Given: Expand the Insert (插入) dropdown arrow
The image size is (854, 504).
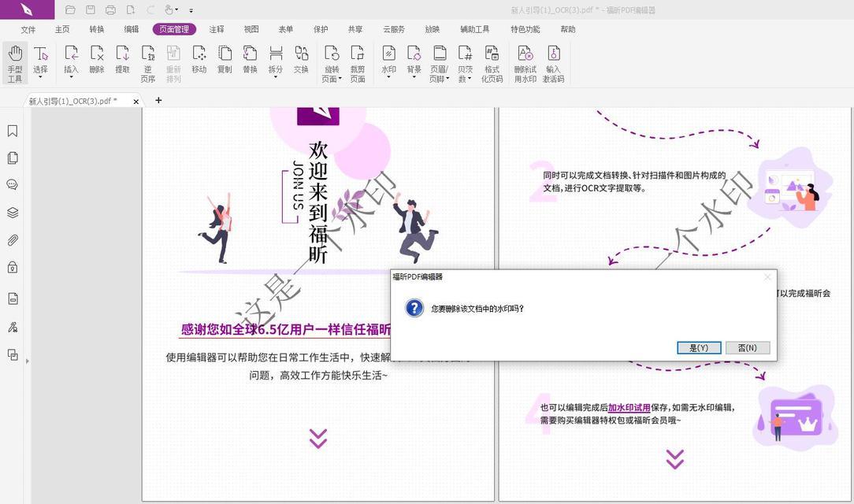Looking at the screenshot, I should (x=71, y=77).
